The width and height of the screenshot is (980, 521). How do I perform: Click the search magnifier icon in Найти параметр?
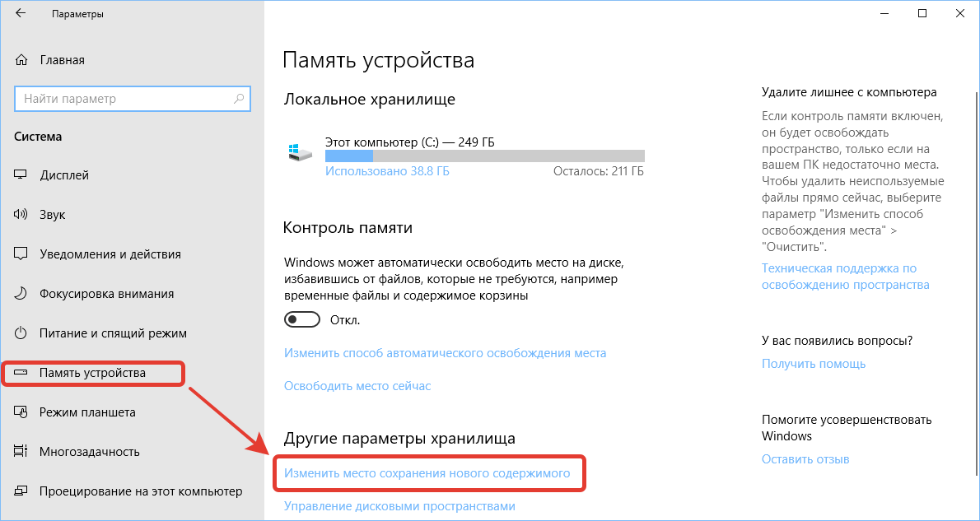tap(238, 99)
